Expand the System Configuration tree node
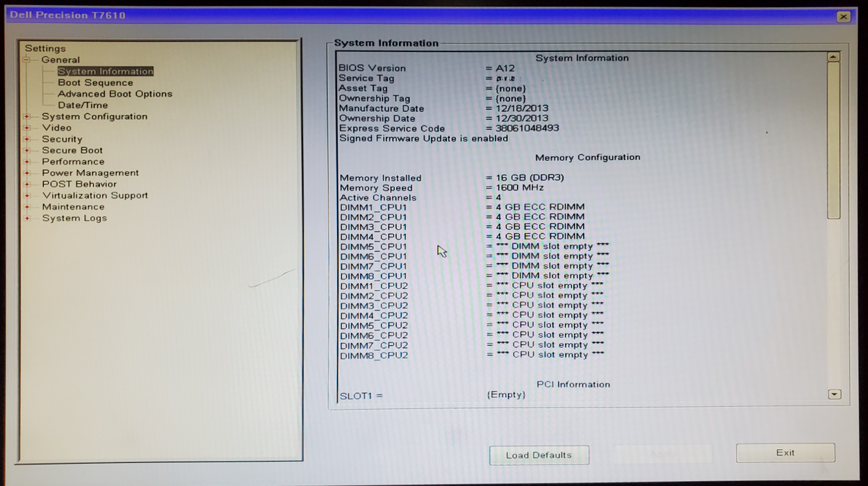The width and height of the screenshot is (868, 486). click(27, 117)
